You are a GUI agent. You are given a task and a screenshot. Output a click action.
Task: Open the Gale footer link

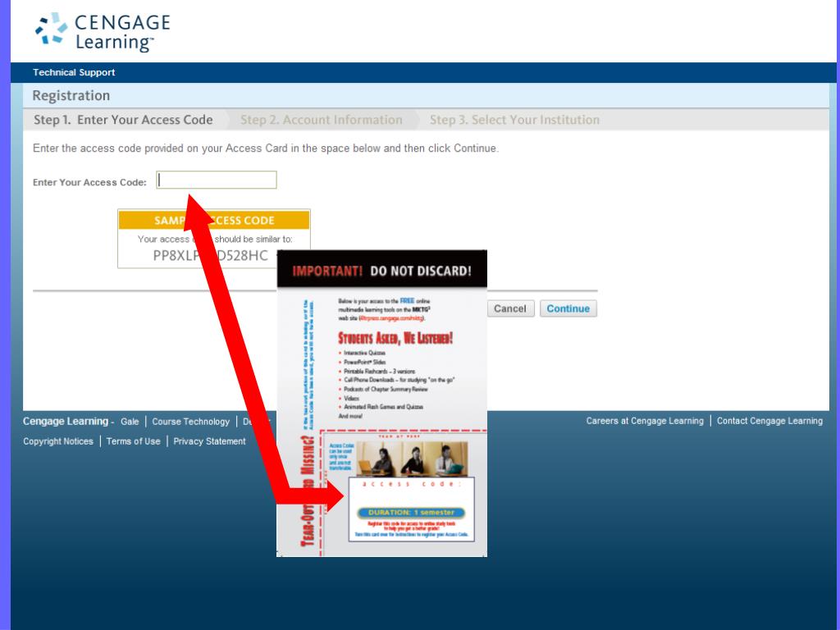(x=130, y=422)
